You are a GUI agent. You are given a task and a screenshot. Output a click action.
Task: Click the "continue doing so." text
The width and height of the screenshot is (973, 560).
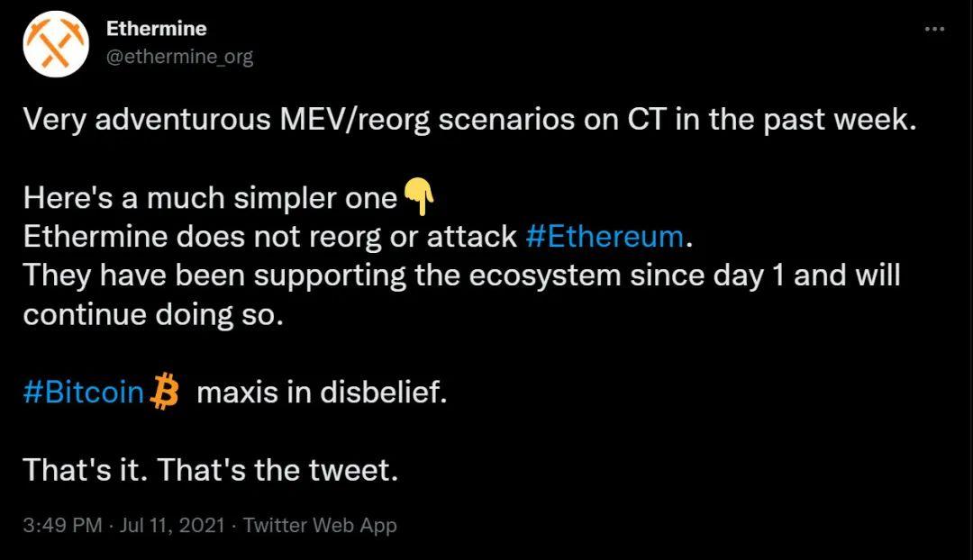(x=153, y=315)
